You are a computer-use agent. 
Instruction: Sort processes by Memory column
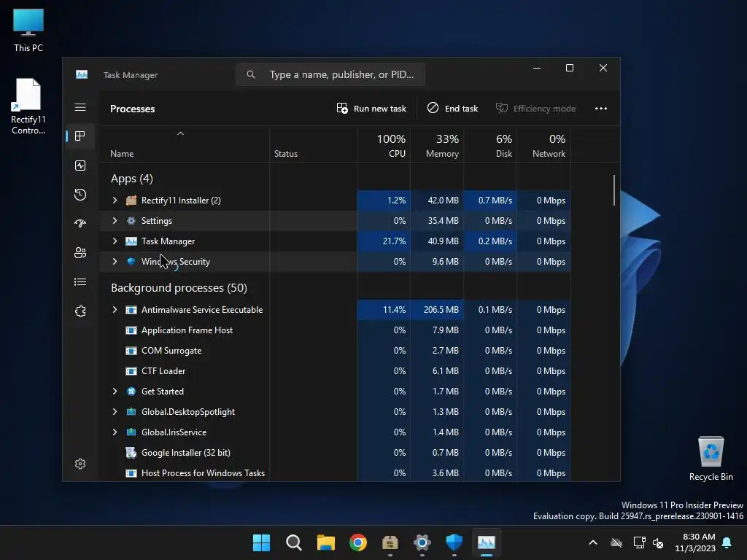coord(437,145)
